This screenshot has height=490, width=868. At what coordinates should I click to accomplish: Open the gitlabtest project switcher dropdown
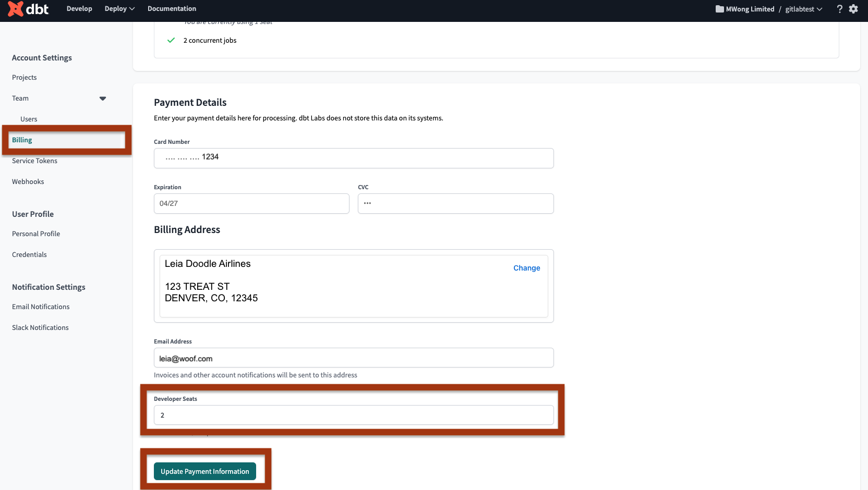803,9
